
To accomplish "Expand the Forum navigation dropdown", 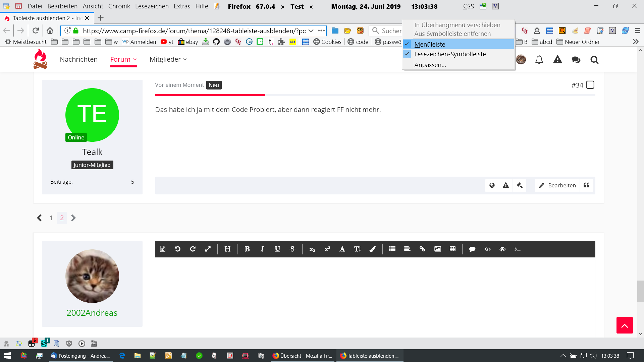I will click(x=123, y=59).
